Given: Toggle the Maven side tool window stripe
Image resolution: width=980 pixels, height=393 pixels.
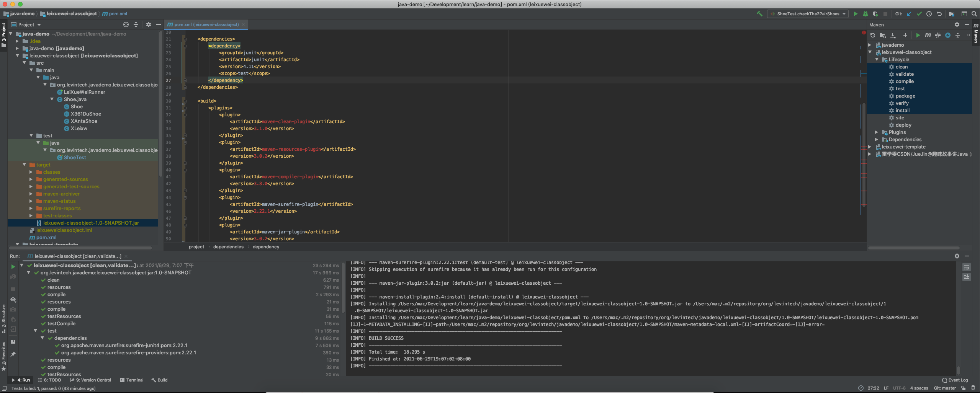Looking at the screenshot, I should tap(976, 33).
